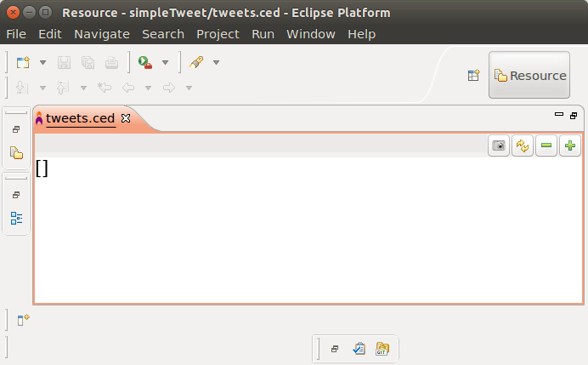Switch to the Resource perspective button
This screenshot has height=365, width=588.
(530, 76)
